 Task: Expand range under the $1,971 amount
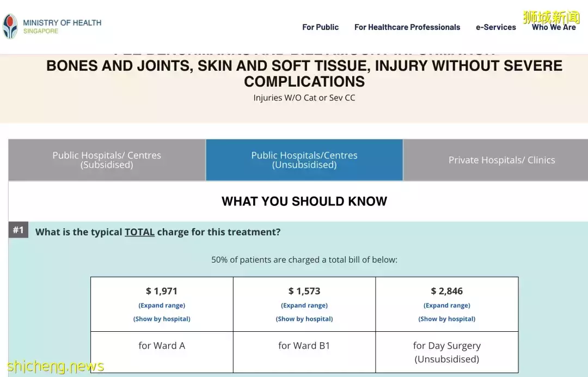click(162, 306)
